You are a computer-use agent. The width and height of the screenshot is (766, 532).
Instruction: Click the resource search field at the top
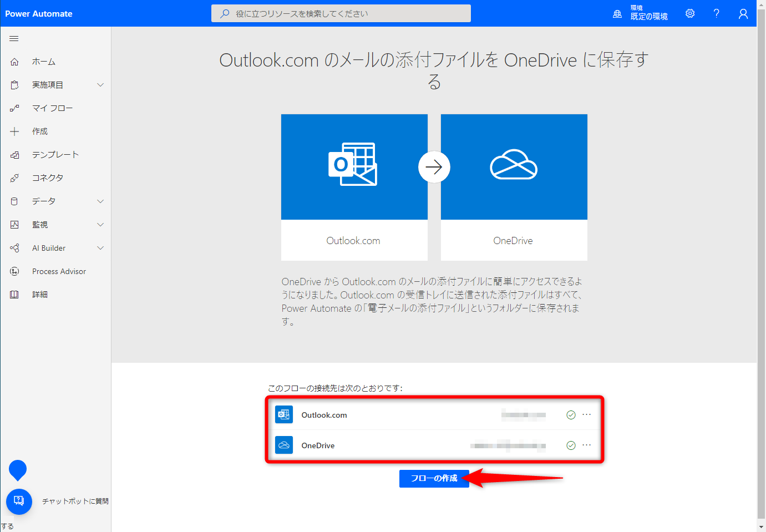point(341,13)
